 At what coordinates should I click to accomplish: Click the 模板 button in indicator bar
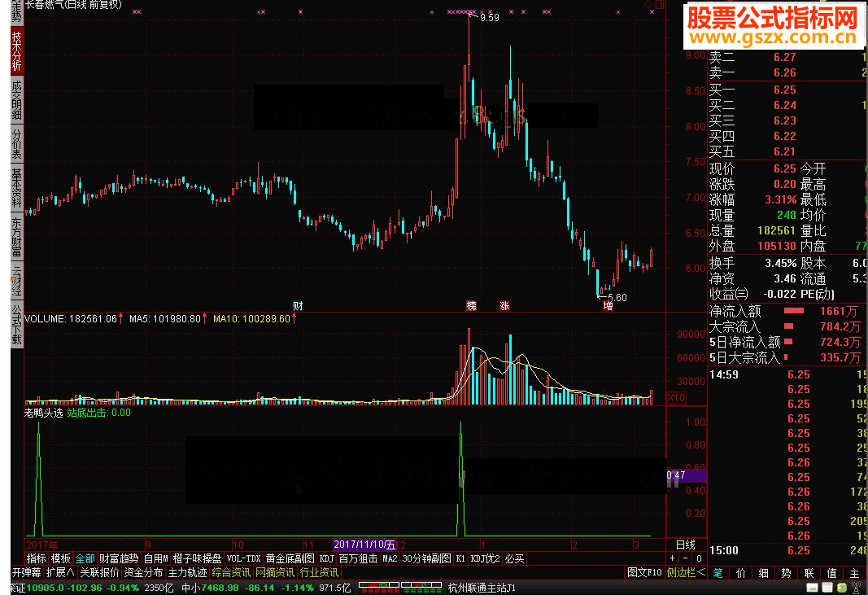click(61, 558)
